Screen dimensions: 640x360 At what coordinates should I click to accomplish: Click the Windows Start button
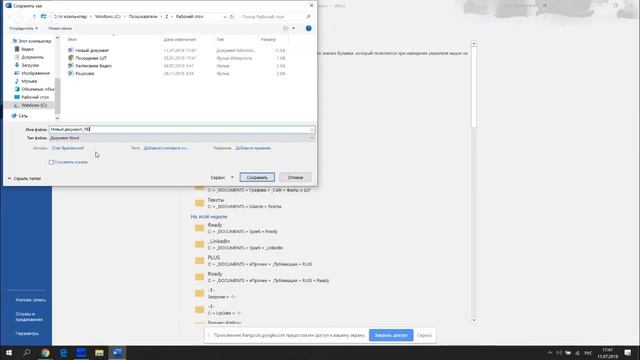9,353
